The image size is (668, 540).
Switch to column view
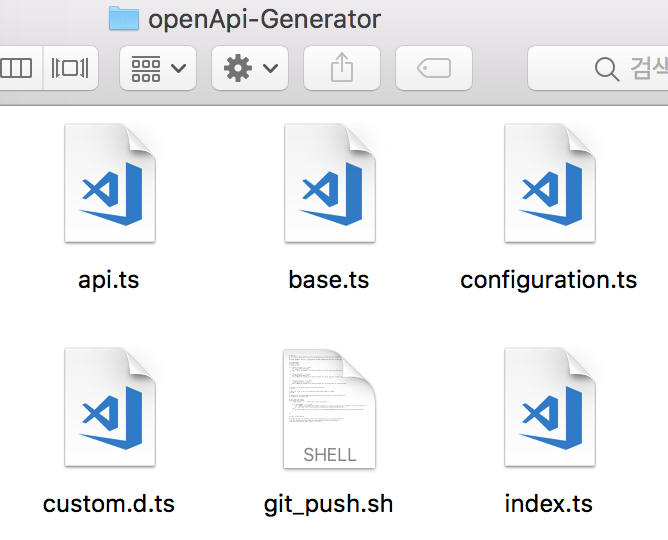click(19, 68)
